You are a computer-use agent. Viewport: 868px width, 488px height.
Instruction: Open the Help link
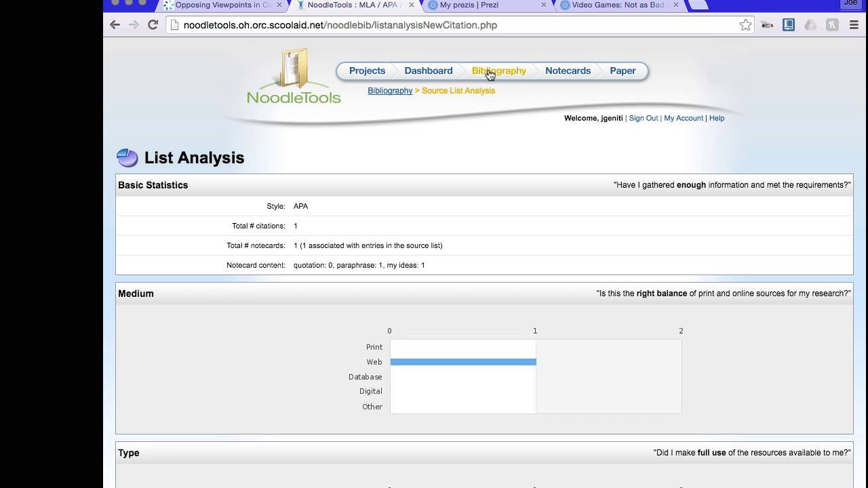coord(717,118)
